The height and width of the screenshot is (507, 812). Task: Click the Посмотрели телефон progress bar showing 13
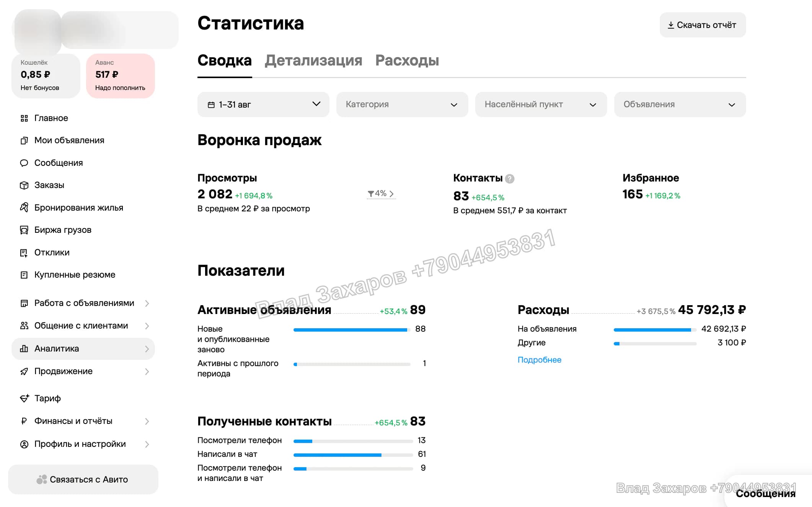353,441
